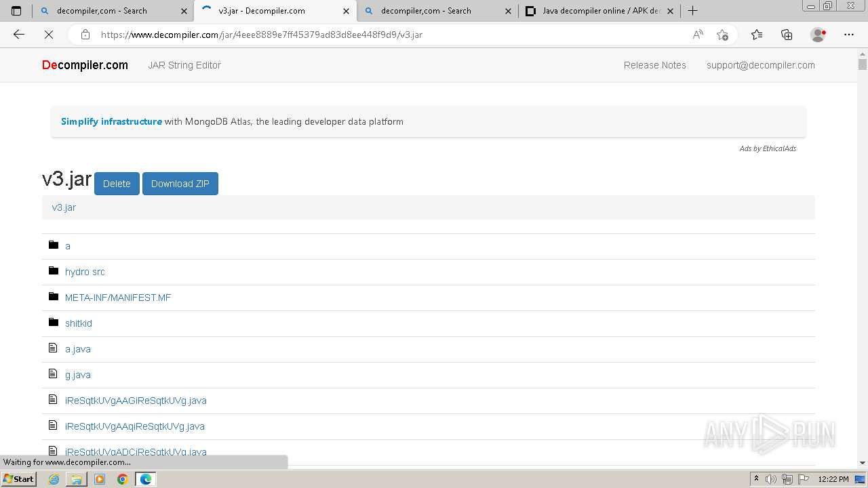This screenshot has width=868, height=488.
Task: Open Action Center flag icon
Action: pos(802,479)
